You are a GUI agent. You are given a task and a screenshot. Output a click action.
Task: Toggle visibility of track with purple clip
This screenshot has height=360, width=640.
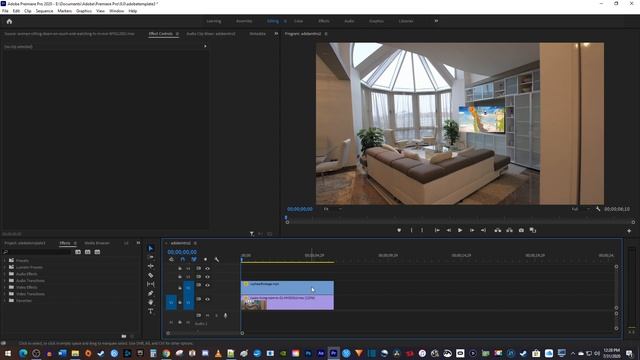click(x=207, y=299)
